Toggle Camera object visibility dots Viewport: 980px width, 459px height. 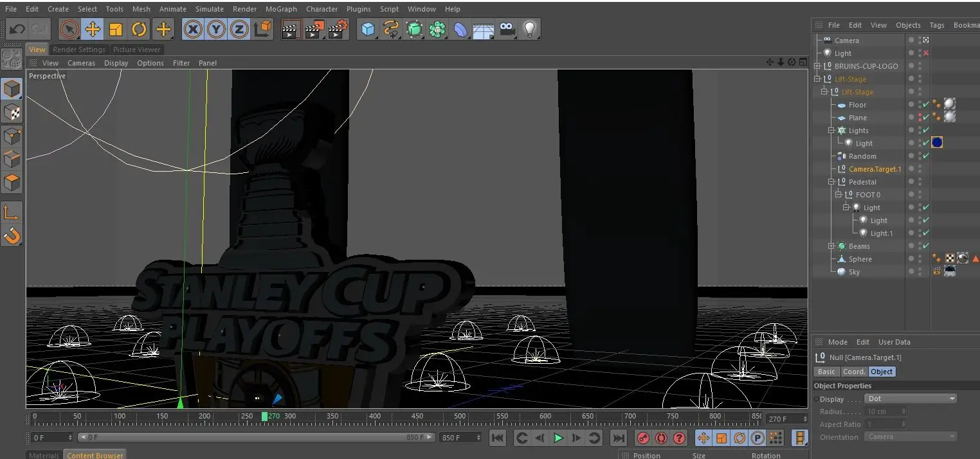(920, 40)
